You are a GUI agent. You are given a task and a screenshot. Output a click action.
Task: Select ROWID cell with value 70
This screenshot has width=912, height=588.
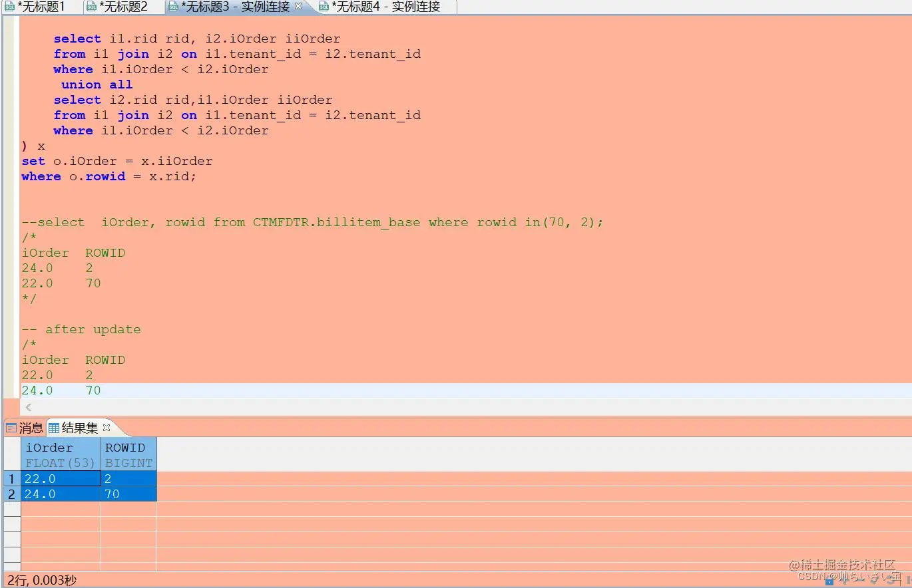(128, 494)
